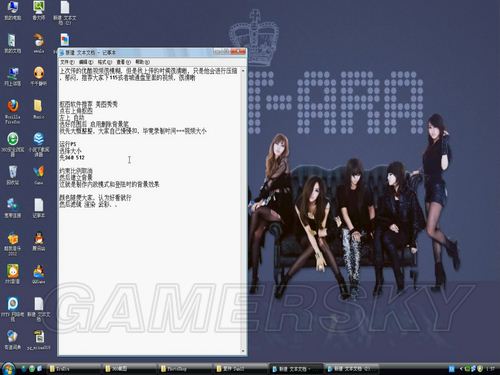Open the Notepad Help (帮助) menu
The image size is (500, 375).
142,62
